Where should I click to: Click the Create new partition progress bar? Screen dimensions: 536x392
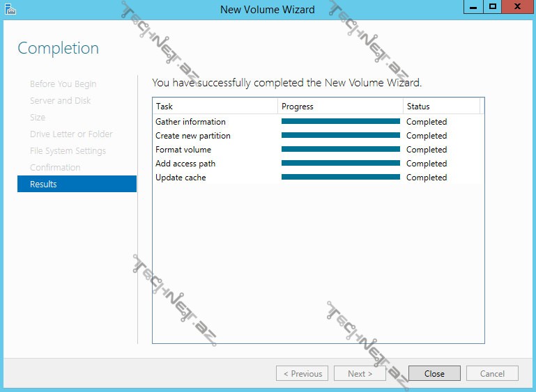point(340,136)
